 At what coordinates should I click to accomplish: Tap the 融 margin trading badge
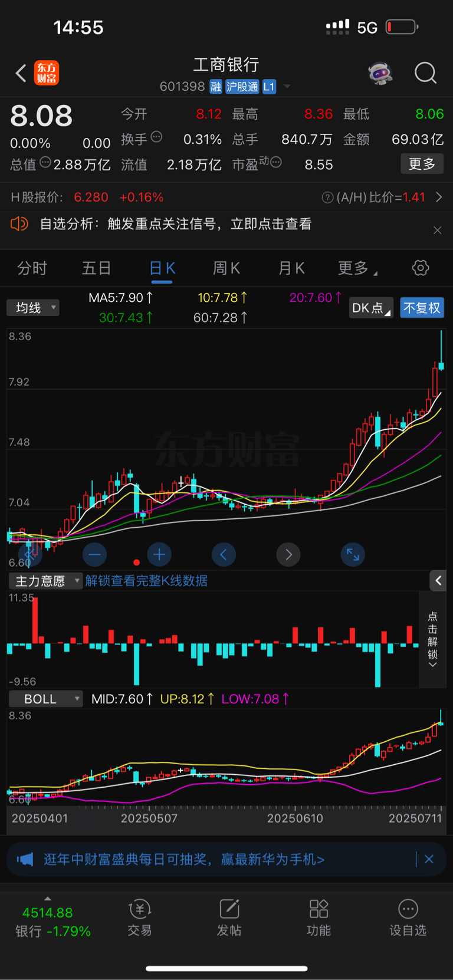[216, 87]
